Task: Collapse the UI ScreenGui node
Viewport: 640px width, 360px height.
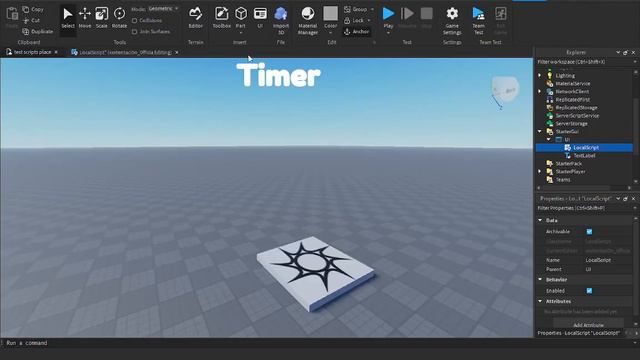Action: [x=549, y=140]
